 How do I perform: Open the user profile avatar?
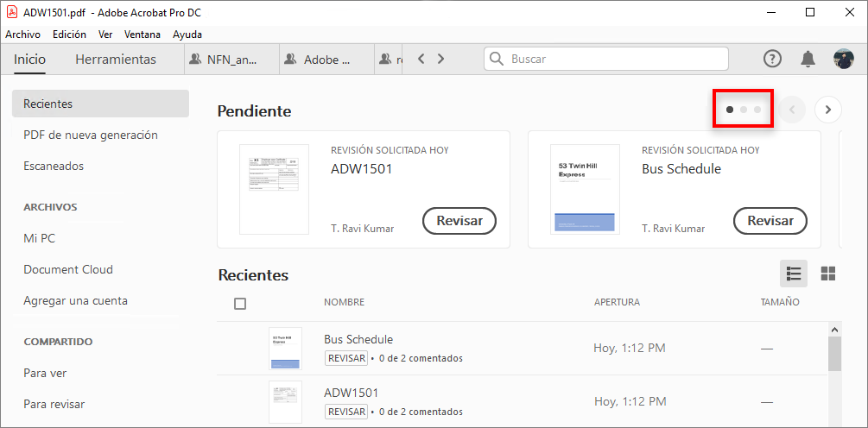843,59
